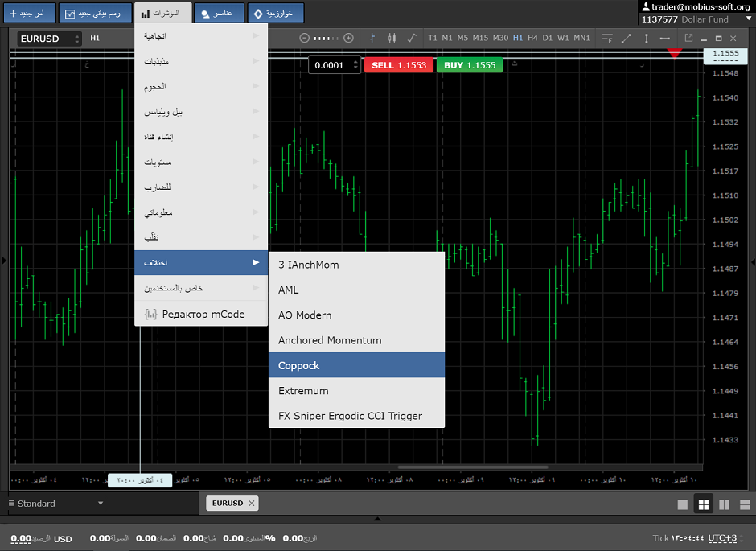756x551 pixels.
Task: Open the Dollar Fund account dropdown
Action: tap(696, 19)
